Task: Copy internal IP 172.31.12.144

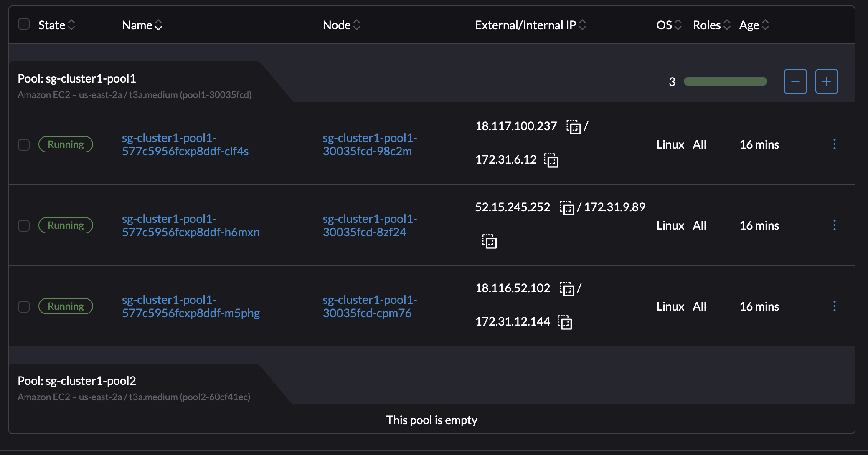Action: pos(566,322)
